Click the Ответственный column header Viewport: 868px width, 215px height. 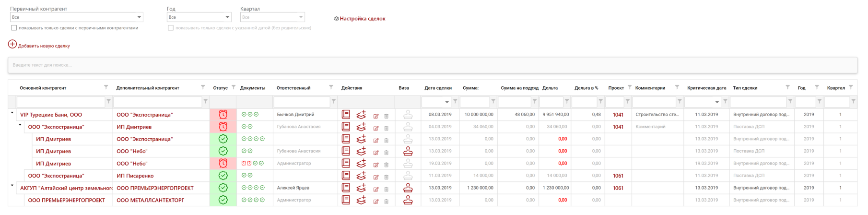293,88
